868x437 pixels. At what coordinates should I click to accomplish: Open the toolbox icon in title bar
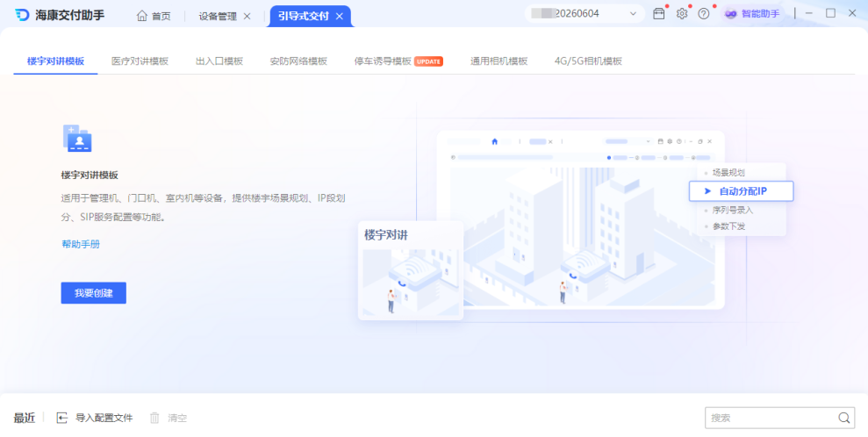659,14
